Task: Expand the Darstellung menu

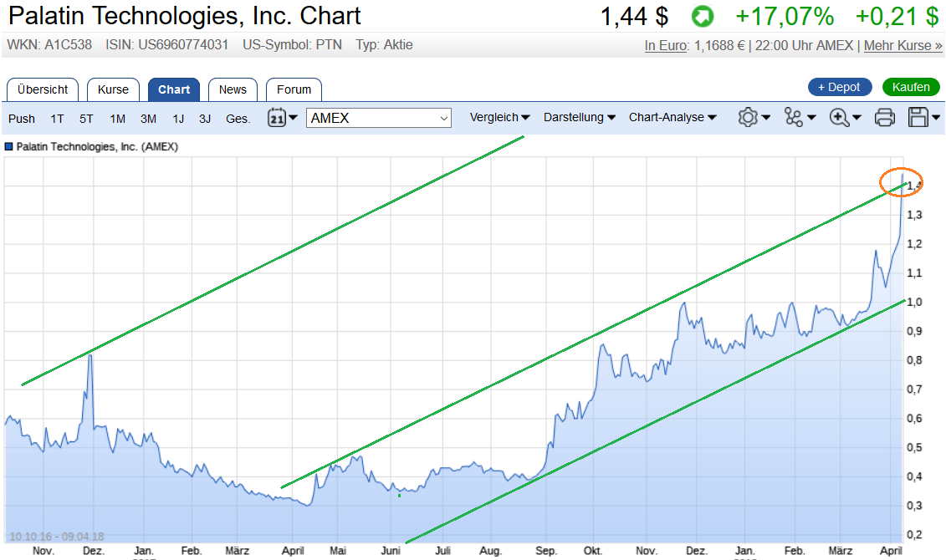Action: pos(580,118)
